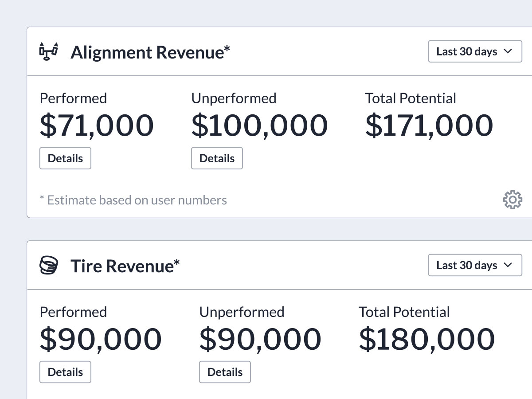Open settings gear in Alignment Revenue card
The height and width of the screenshot is (399, 532).
point(512,200)
